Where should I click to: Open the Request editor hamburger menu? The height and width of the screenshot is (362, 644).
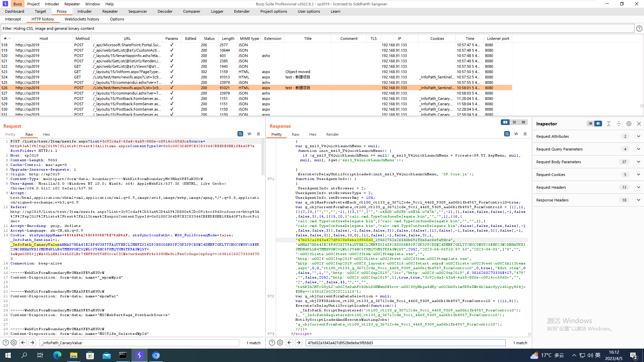[x=258, y=134]
